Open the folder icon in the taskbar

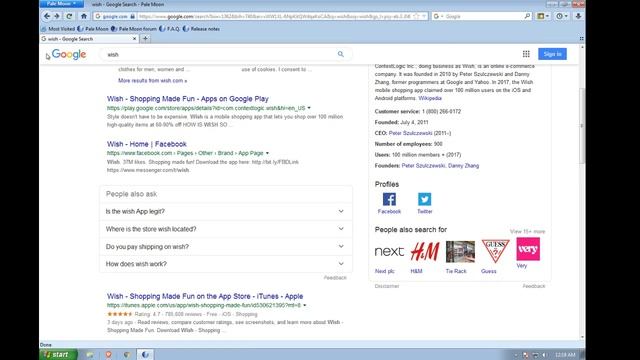[x=90, y=354]
